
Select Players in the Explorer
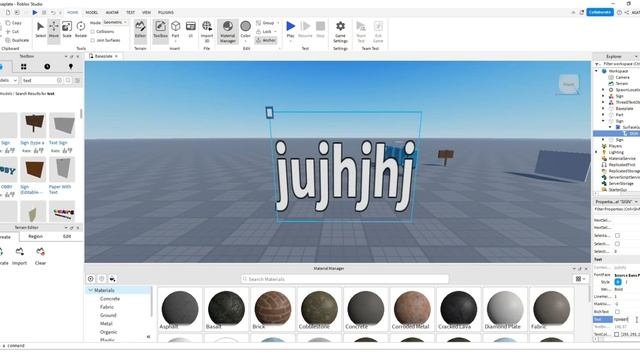tap(615, 146)
